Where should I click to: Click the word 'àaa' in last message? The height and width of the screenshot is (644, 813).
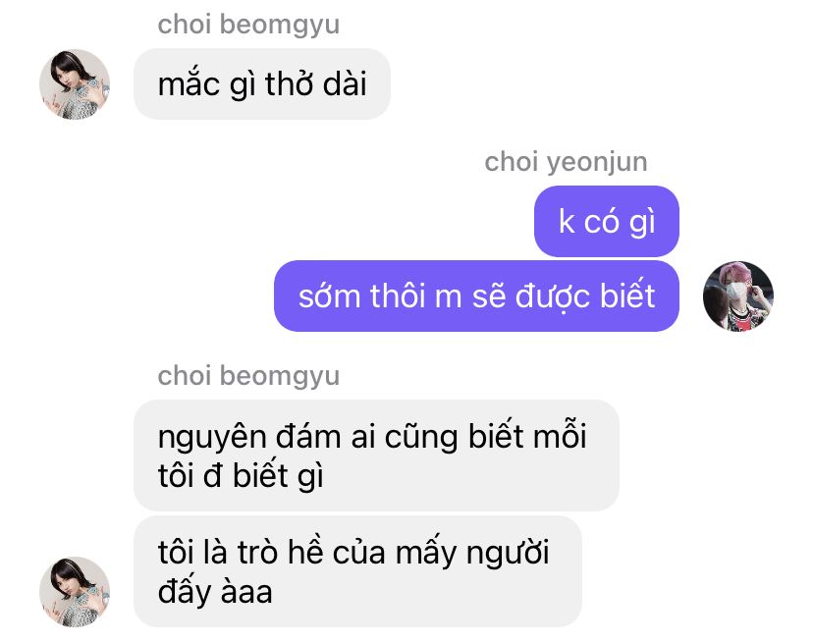coord(246,592)
